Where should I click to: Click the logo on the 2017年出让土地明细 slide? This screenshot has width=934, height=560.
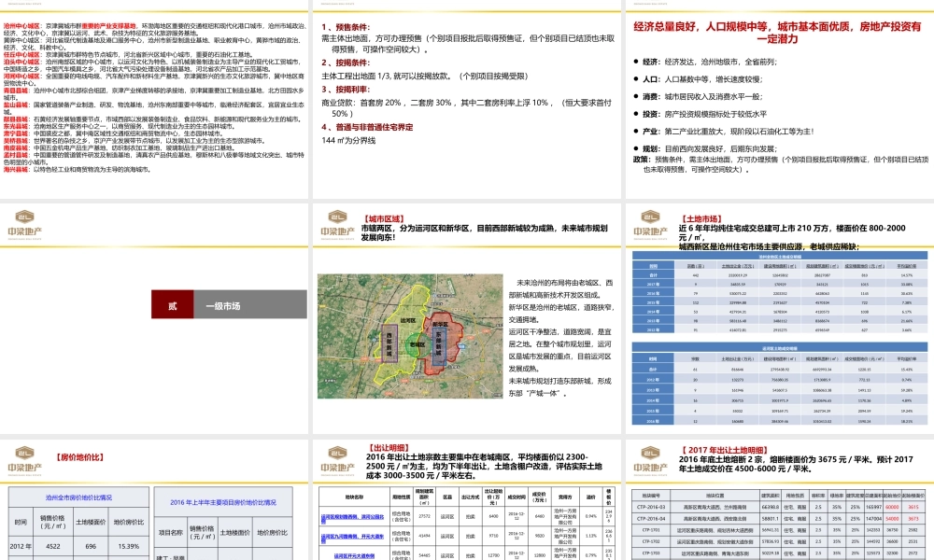(x=650, y=461)
